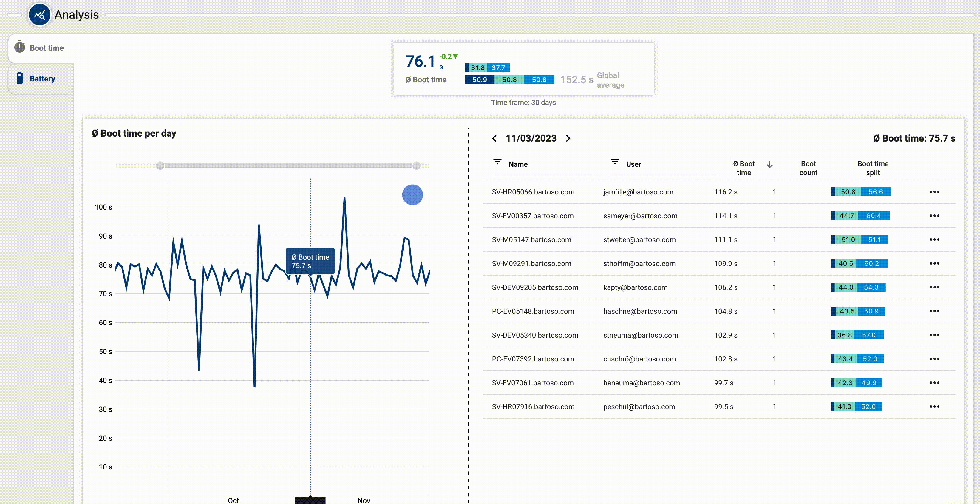Open the Name column filter icon
The image size is (980, 504).
497,162
